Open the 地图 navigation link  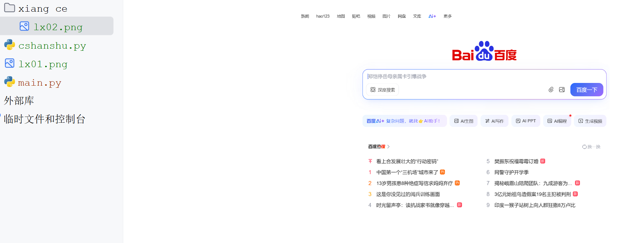click(341, 16)
